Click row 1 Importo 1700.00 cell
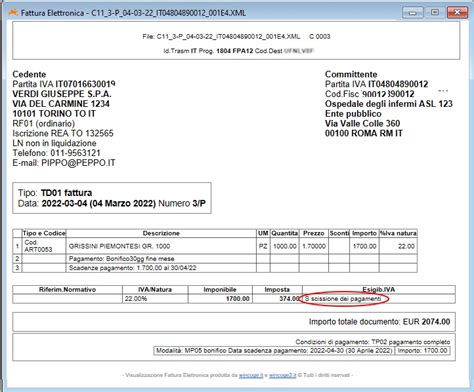 pyautogui.click(x=365, y=246)
